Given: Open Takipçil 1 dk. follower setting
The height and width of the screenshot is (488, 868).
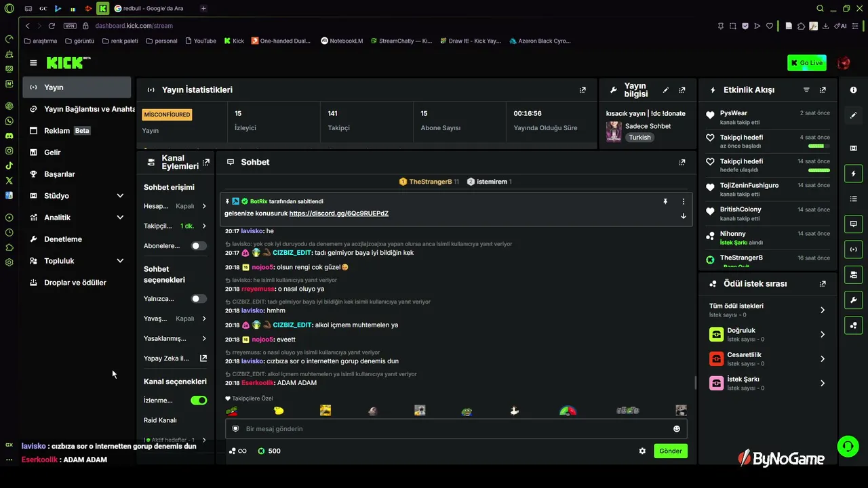Looking at the screenshot, I should tap(175, 226).
